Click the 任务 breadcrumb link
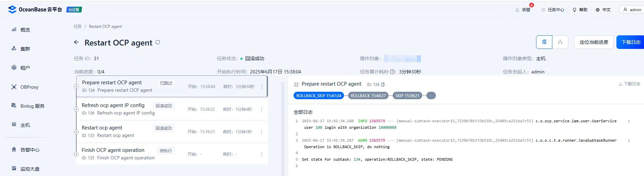The height and width of the screenshot is (176, 644). click(x=78, y=27)
